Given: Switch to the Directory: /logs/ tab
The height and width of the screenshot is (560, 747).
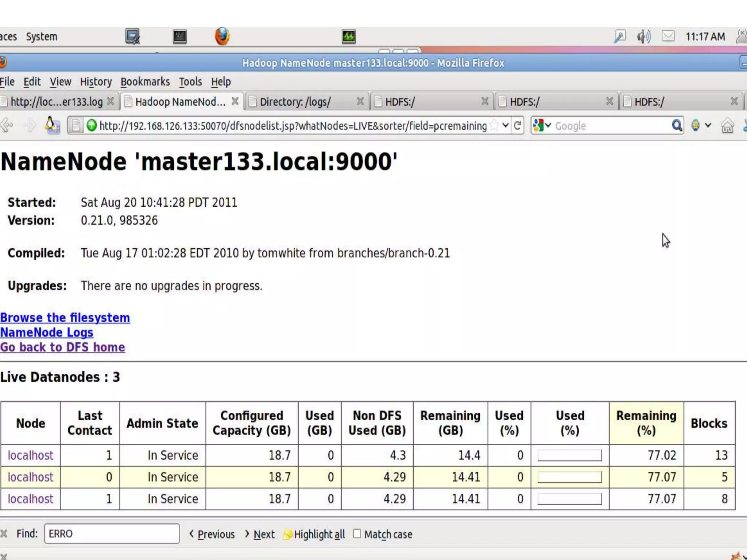Looking at the screenshot, I should click(x=295, y=102).
